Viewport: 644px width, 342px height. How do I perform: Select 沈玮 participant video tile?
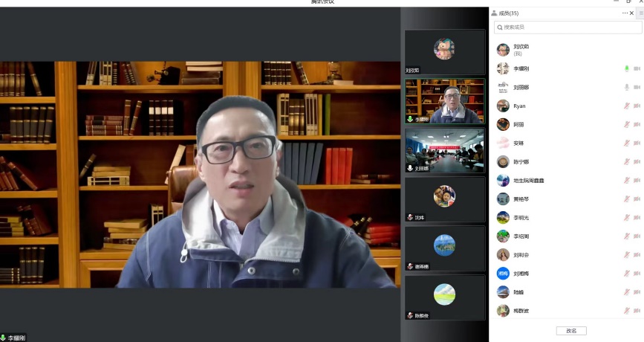[x=444, y=199]
